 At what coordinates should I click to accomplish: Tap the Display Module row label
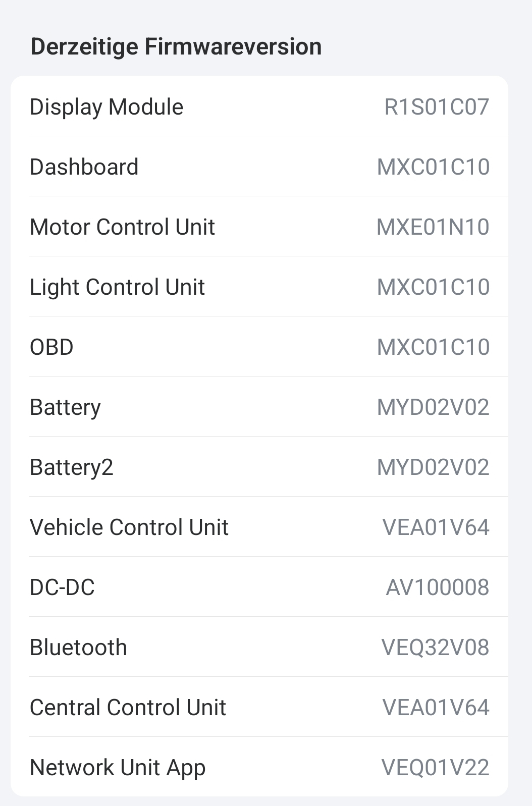pos(107,107)
